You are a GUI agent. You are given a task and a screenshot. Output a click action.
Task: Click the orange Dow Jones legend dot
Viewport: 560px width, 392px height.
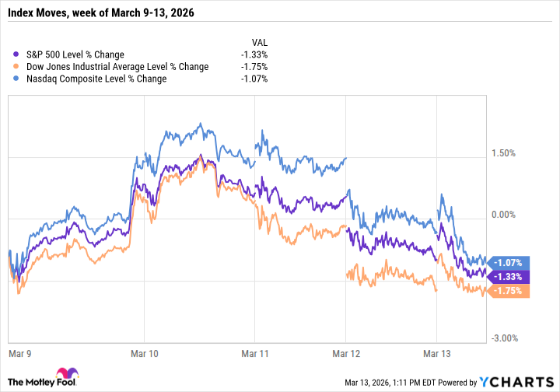click(x=17, y=67)
